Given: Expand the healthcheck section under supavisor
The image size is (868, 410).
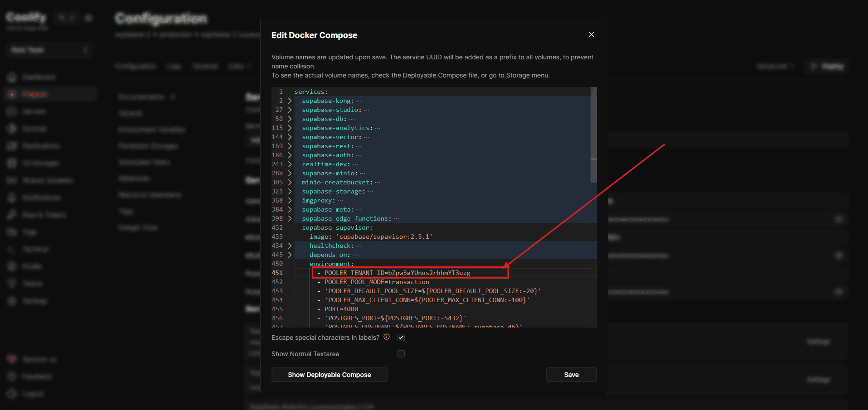Looking at the screenshot, I should [x=290, y=246].
